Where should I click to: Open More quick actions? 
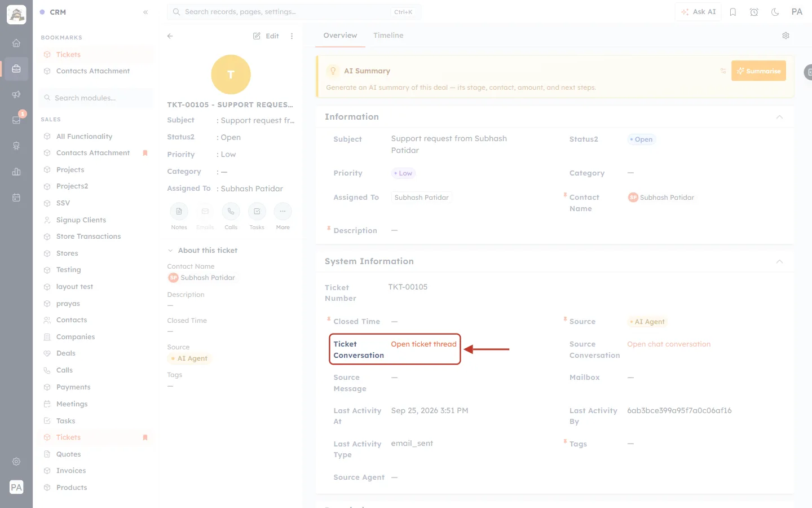point(283,212)
